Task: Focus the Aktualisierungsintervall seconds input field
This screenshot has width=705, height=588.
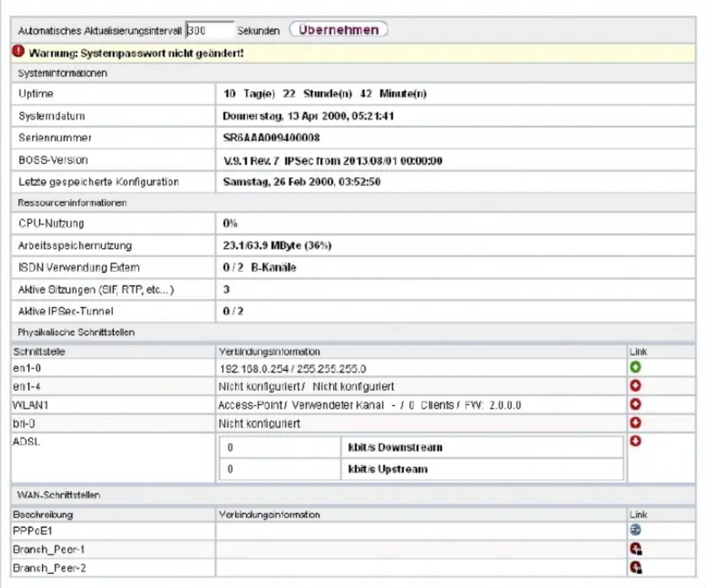Action: click(x=209, y=30)
